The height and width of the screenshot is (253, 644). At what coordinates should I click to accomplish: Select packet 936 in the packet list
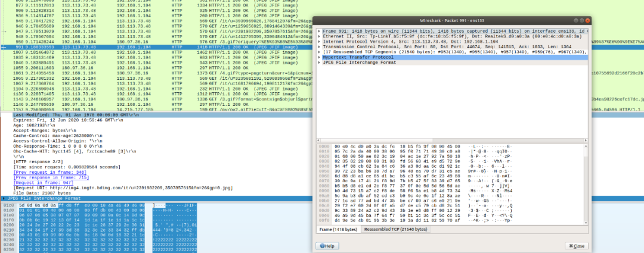(x=156, y=15)
